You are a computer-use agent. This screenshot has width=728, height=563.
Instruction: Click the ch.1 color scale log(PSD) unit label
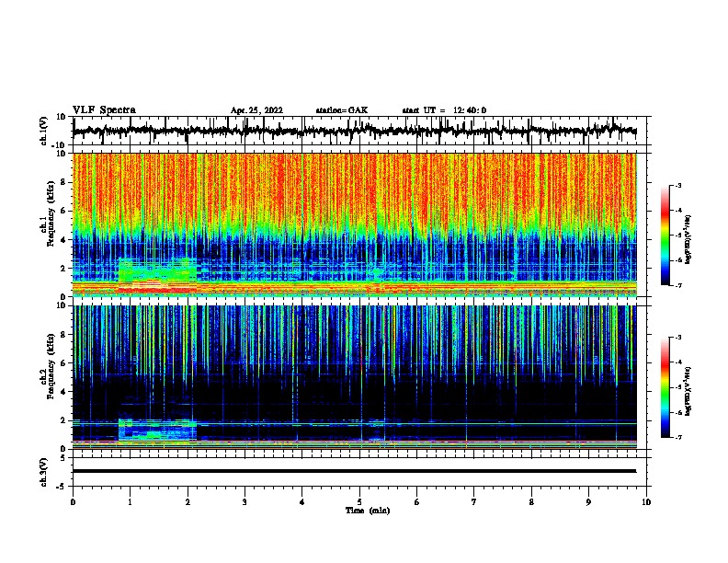point(688,239)
